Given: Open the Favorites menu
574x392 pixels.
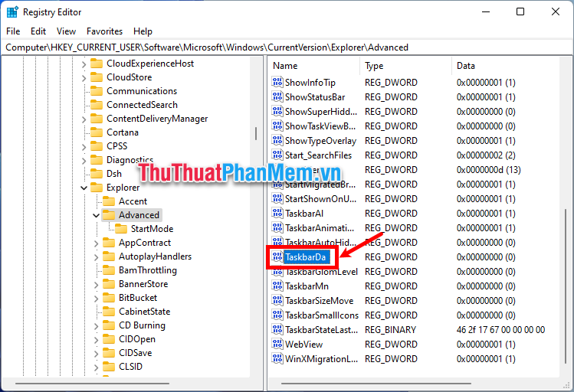Looking at the screenshot, I should 104,31.
